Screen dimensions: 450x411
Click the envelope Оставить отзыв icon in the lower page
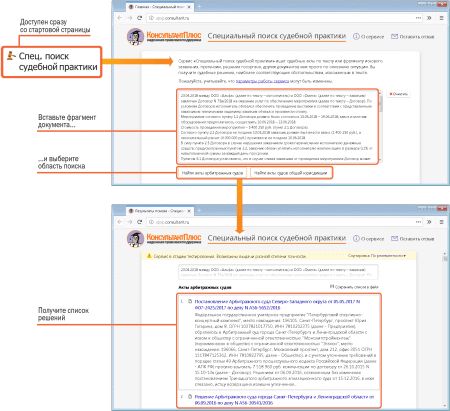(x=394, y=238)
